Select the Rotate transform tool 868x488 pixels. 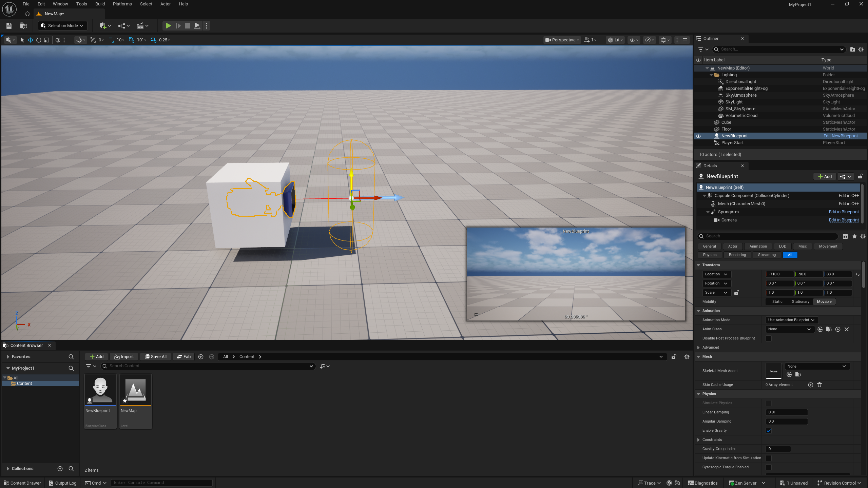(39, 40)
